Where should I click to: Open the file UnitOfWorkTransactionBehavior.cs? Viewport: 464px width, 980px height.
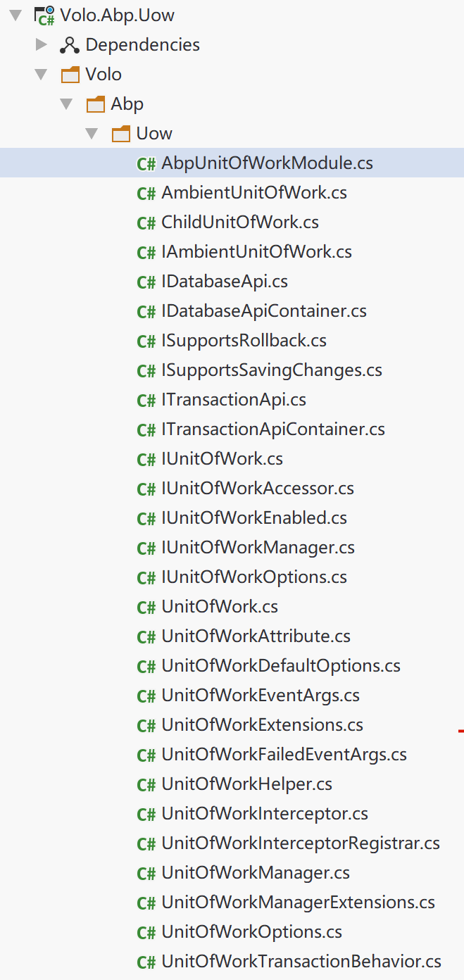coord(301,962)
